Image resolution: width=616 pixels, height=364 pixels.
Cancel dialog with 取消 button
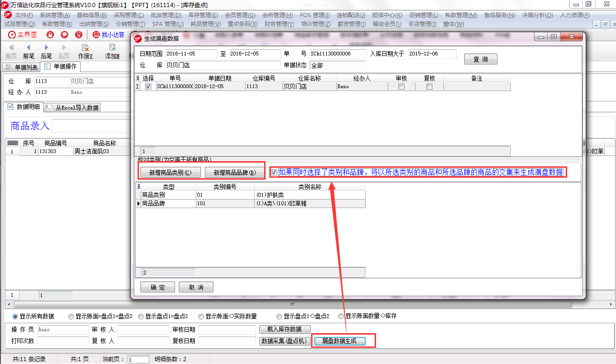click(196, 287)
